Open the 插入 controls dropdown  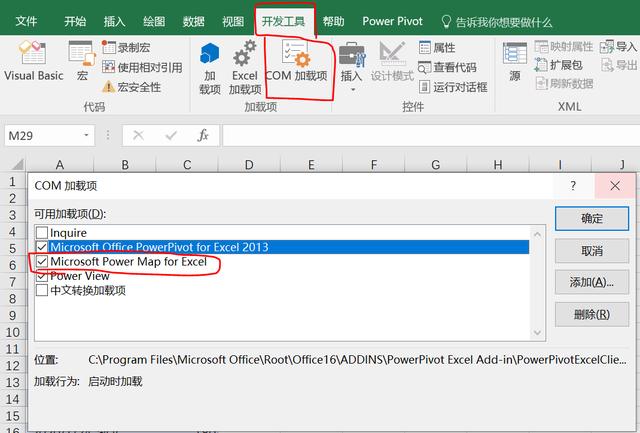coord(351,67)
